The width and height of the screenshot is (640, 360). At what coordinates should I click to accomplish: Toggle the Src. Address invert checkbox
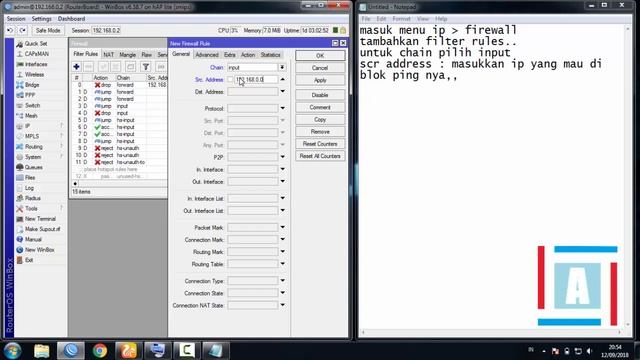[230, 80]
